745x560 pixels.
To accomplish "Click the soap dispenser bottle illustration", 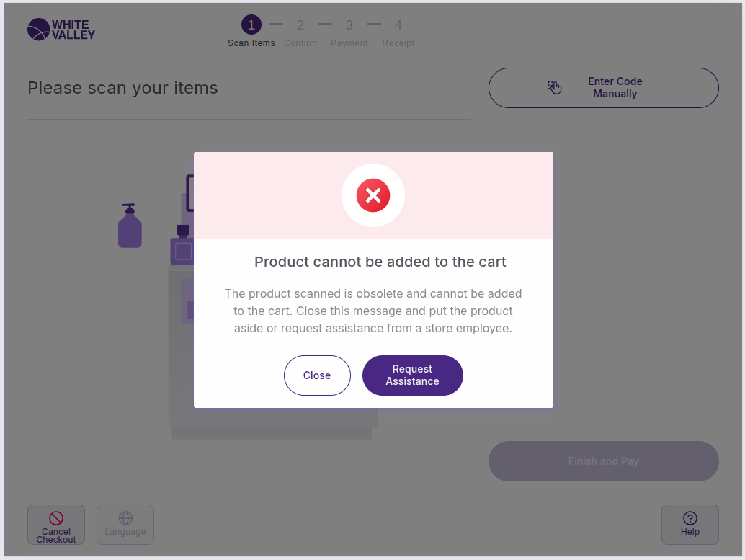I will (x=130, y=226).
